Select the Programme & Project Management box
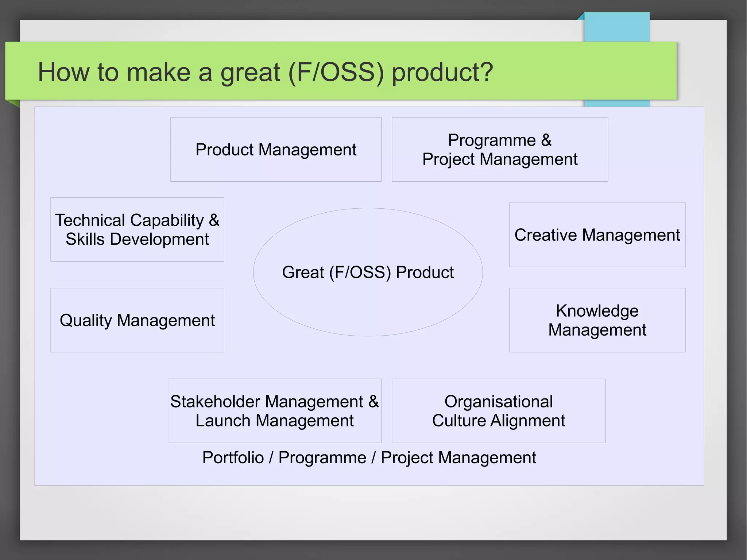Screen dimensions: 747x560 pos(500,149)
